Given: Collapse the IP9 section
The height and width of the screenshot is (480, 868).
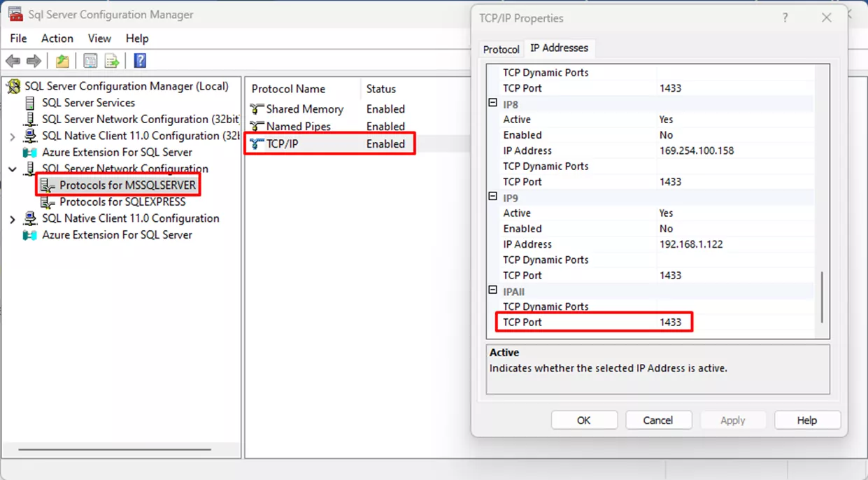Looking at the screenshot, I should point(492,197).
